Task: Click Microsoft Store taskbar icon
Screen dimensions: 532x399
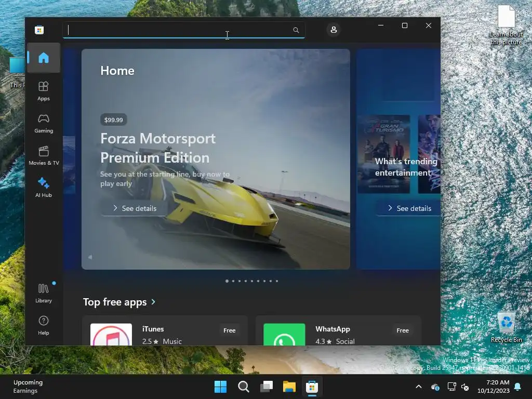Action: (312, 387)
